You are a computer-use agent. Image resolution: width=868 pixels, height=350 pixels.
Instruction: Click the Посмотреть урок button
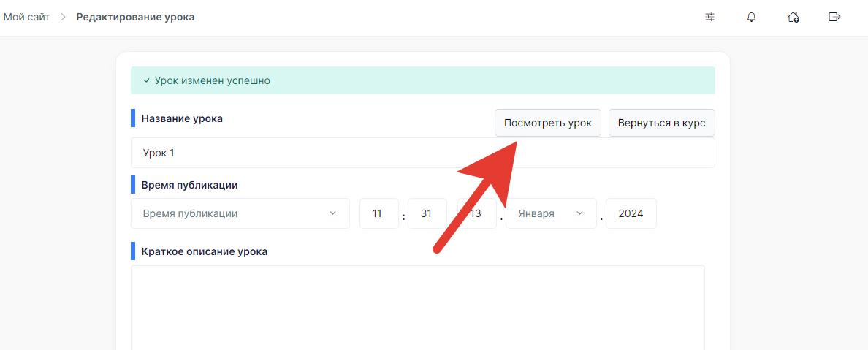(x=547, y=123)
